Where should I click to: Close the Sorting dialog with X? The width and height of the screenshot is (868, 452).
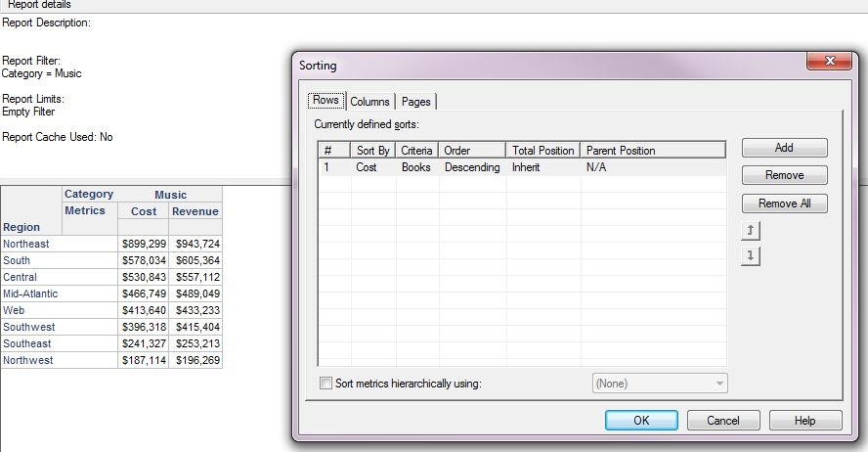pyautogui.click(x=829, y=61)
